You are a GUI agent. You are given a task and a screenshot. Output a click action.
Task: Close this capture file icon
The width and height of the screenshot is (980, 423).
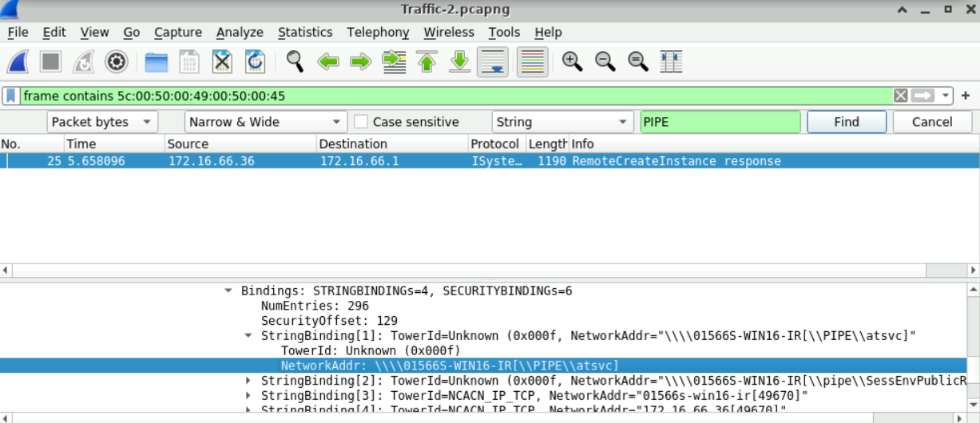click(x=222, y=61)
